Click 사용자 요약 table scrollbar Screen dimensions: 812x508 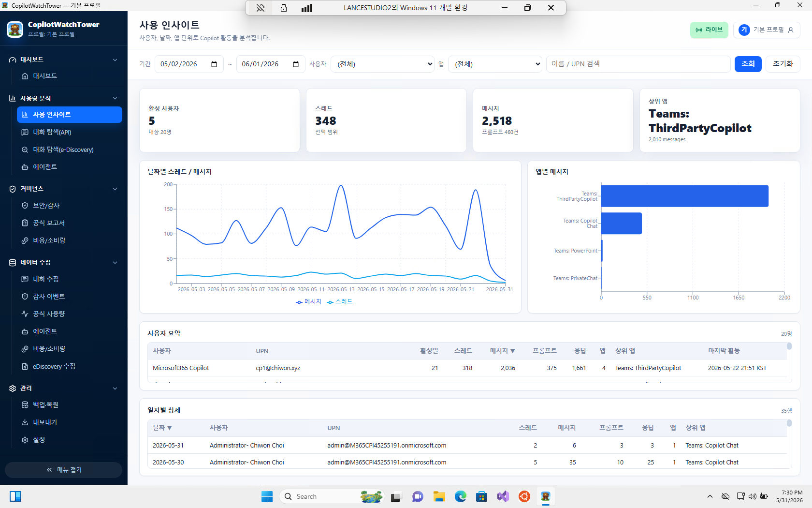click(x=789, y=346)
